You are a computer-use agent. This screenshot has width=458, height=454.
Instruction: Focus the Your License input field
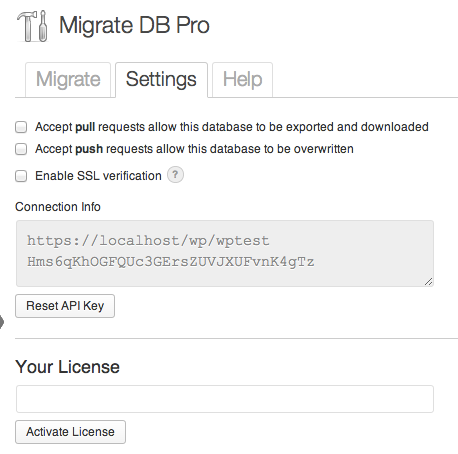pyautogui.click(x=225, y=399)
